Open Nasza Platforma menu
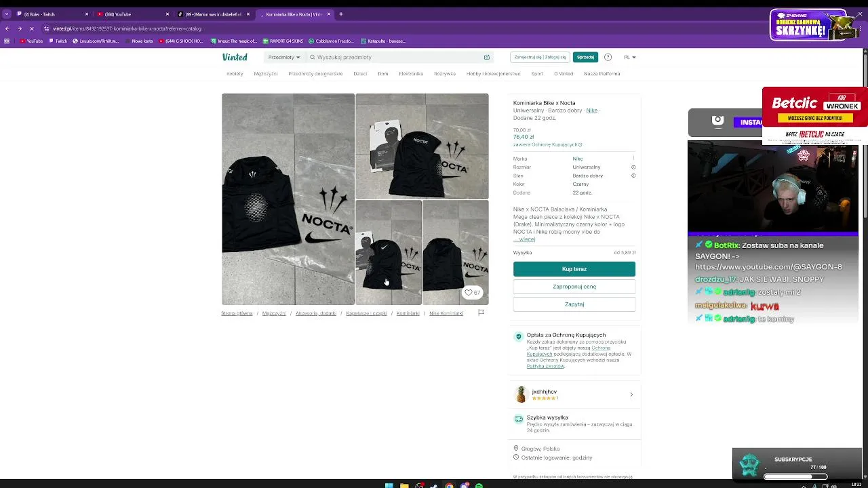This screenshot has width=868, height=488. pyautogui.click(x=601, y=73)
